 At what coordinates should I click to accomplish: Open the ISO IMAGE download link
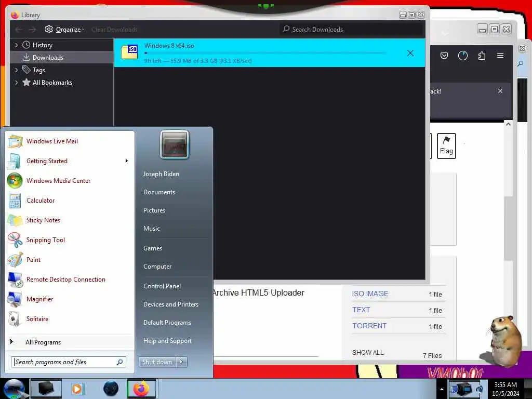coord(370,294)
